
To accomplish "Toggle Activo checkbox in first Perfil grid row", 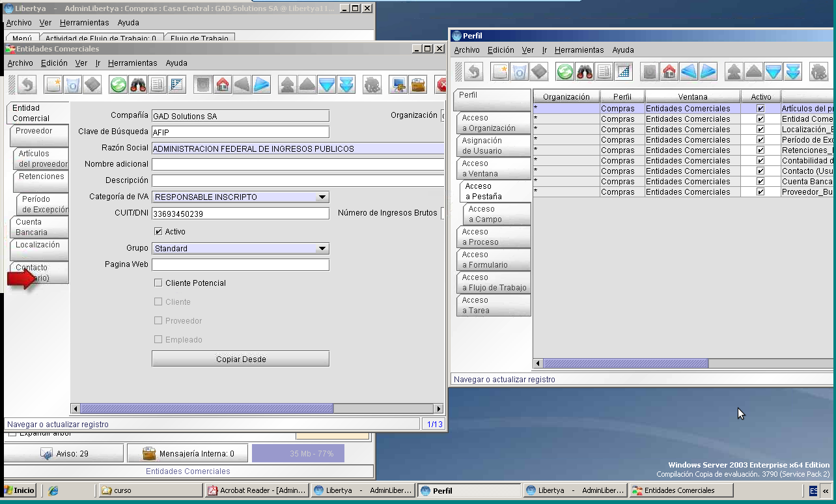I will click(x=760, y=109).
